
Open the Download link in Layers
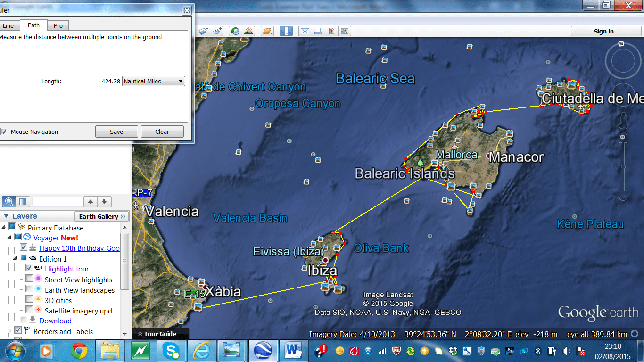55,321
